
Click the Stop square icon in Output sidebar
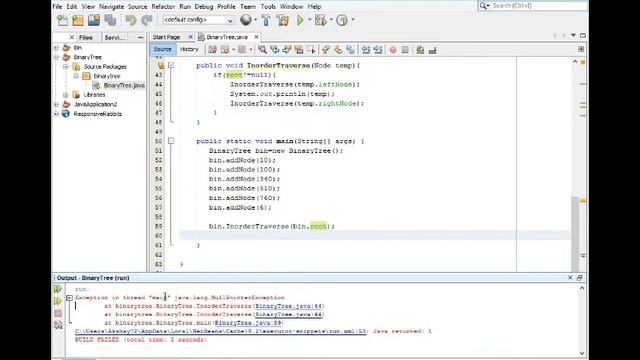click(x=58, y=313)
